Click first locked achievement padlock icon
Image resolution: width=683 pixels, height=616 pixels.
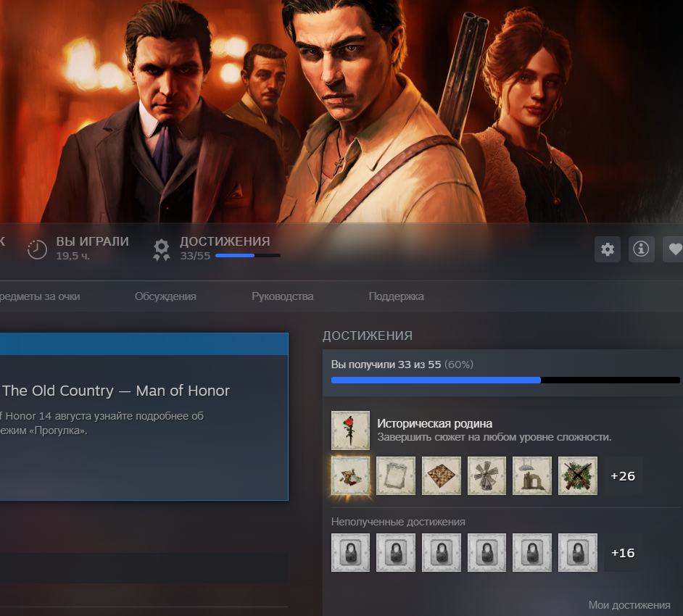(x=350, y=552)
